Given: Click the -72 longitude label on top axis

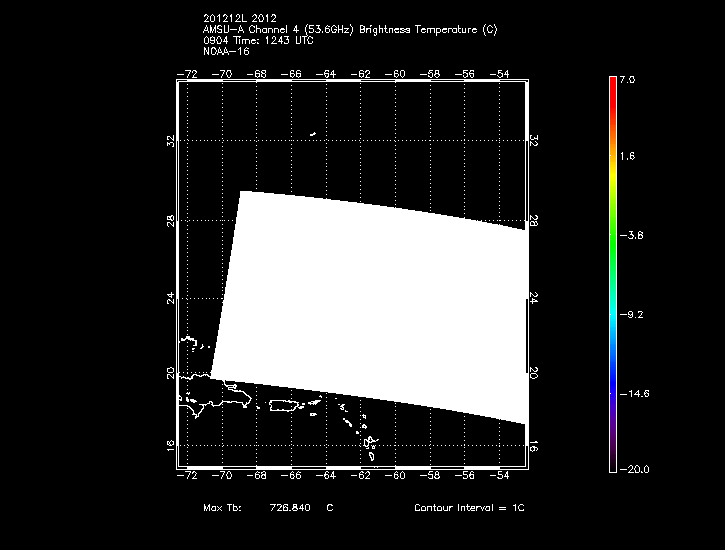Looking at the screenshot, I should tap(187, 74).
